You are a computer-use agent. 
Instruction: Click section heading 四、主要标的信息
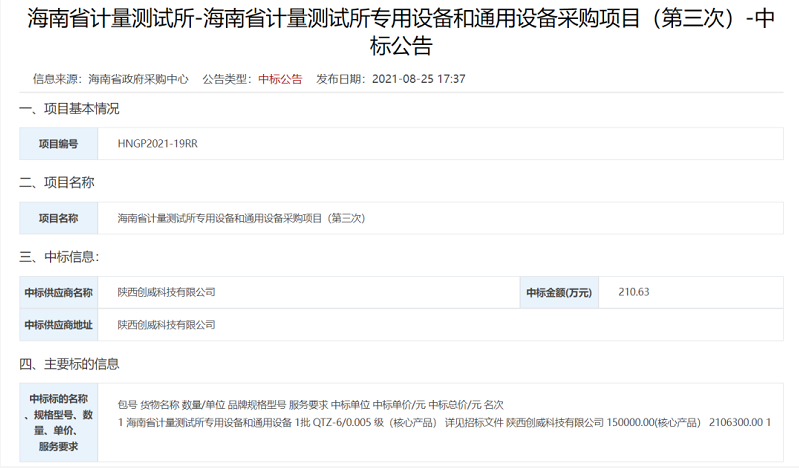(x=69, y=364)
